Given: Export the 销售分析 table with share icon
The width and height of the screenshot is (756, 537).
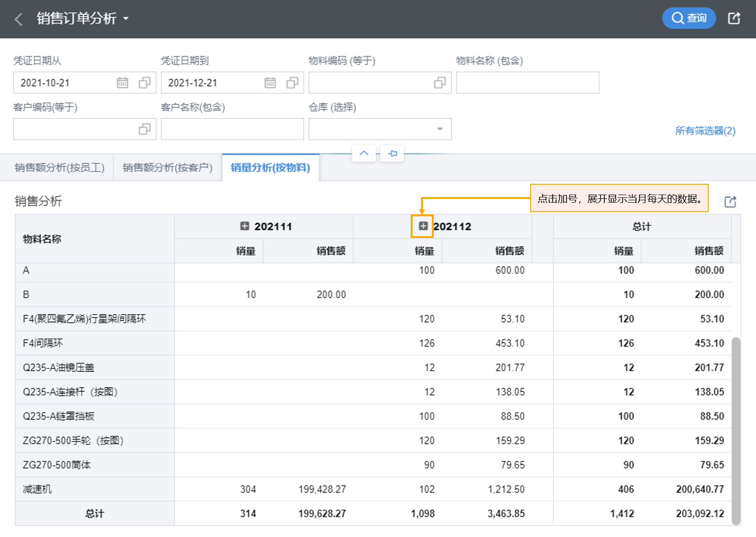Looking at the screenshot, I should 730,202.
